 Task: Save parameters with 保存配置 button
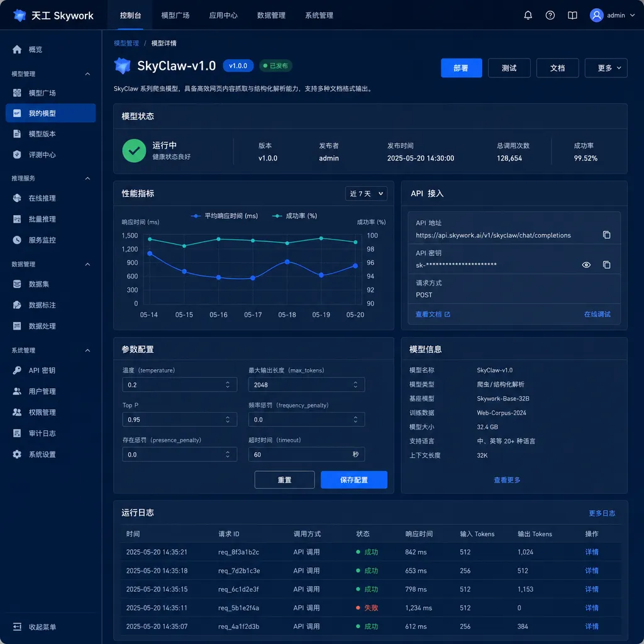(x=353, y=480)
